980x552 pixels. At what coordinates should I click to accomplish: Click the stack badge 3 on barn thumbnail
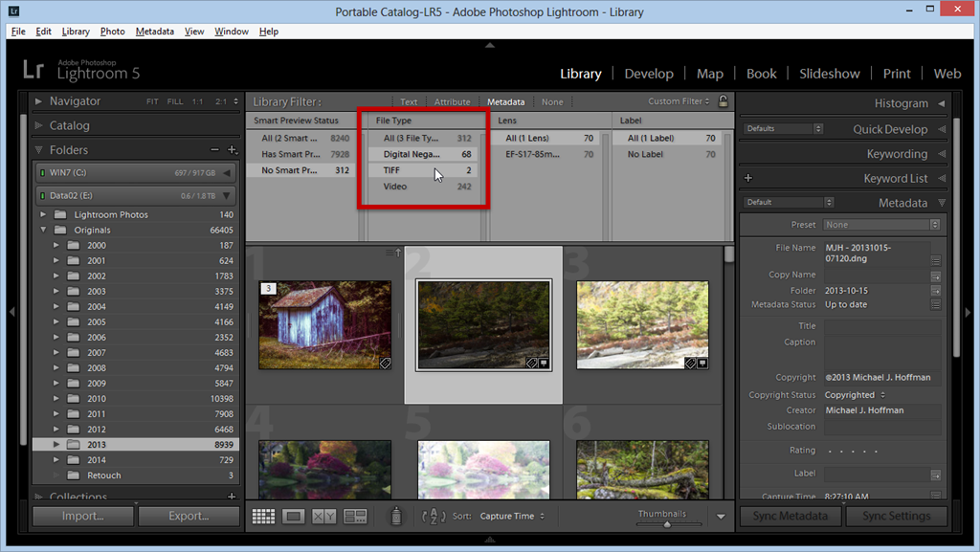[268, 289]
